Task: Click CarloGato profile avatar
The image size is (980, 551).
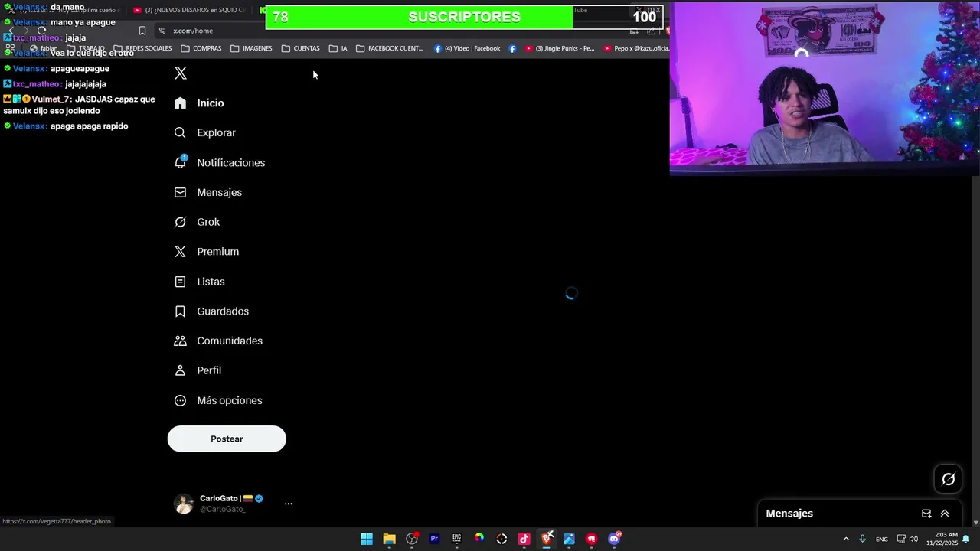Action: [184, 504]
